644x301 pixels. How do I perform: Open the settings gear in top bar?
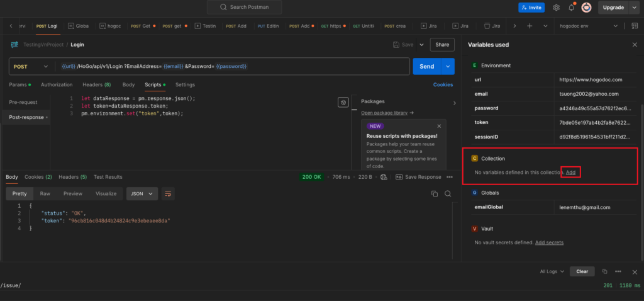(x=557, y=8)
